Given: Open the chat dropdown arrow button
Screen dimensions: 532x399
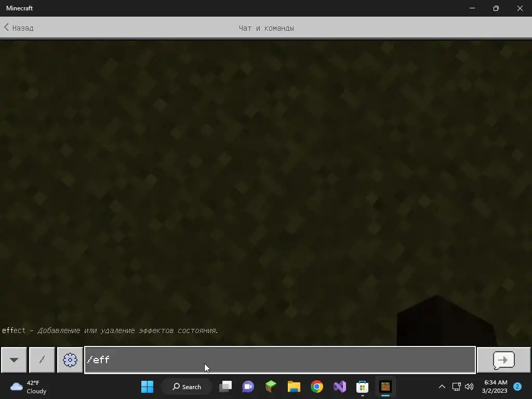Looking at the screenshot, I should point(14,360).
